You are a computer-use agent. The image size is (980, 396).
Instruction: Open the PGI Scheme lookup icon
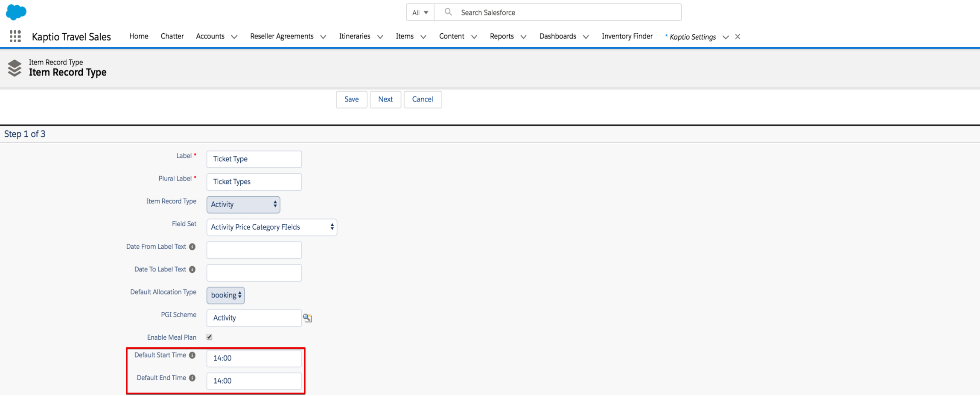pyautogui.click(x=307, y=318)
